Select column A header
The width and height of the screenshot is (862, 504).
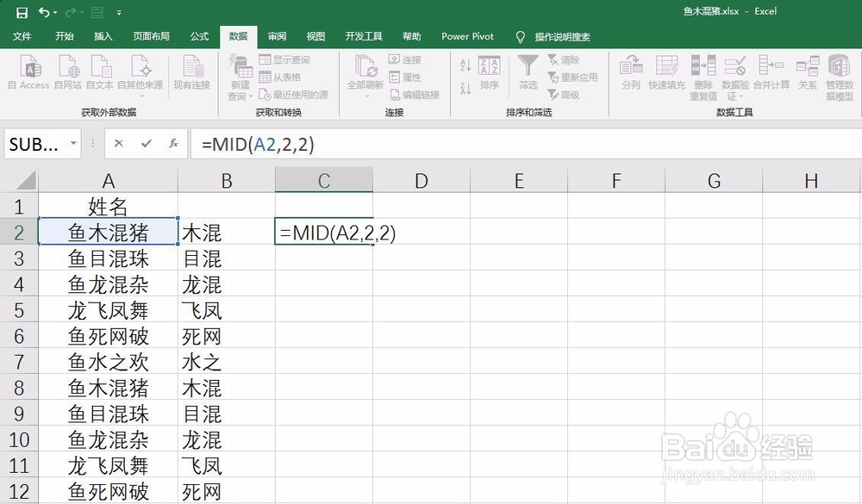click(x=109, y=180)
